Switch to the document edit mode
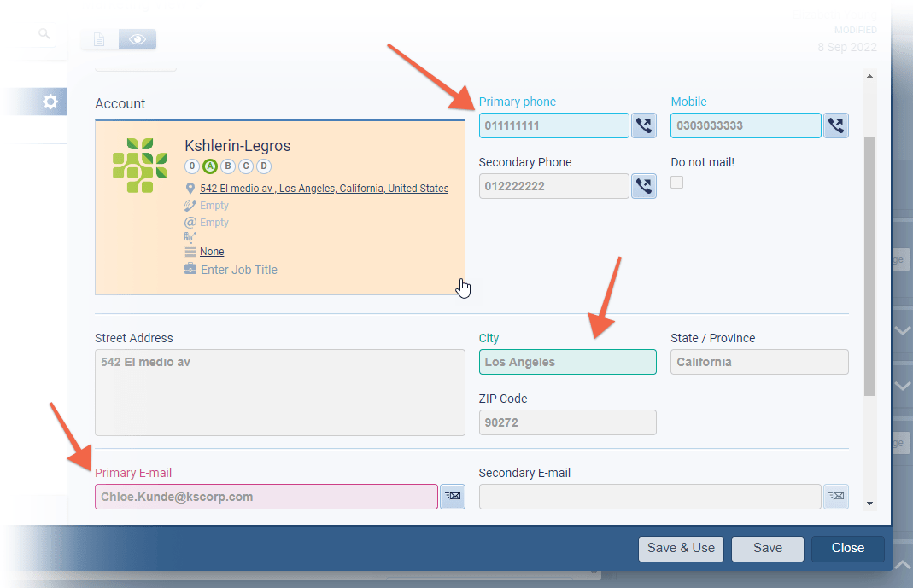The width and height of the screenshot is (913, 588). click(100, 39)
